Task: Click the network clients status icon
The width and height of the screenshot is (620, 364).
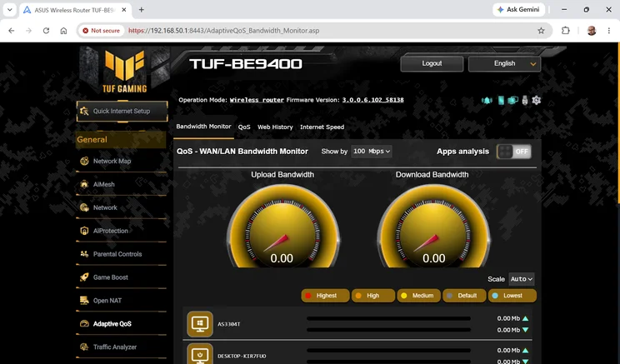Action: (x=512, y=101)
